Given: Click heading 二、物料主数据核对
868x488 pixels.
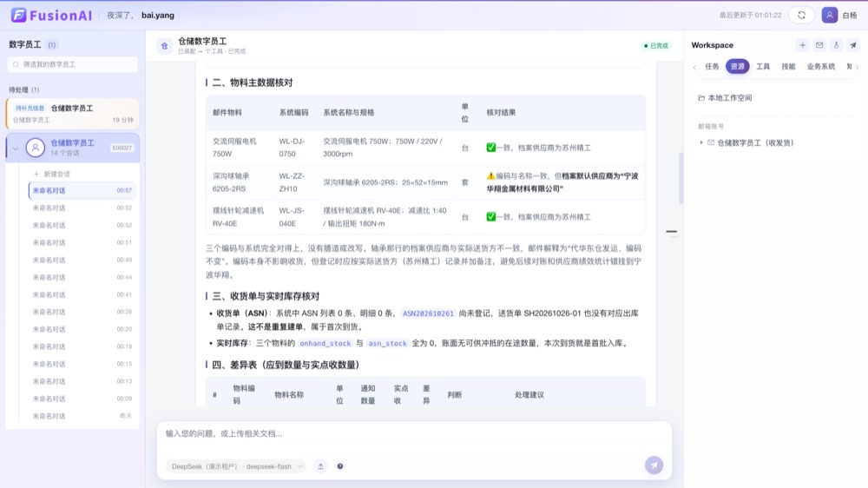Looking at the screenshot, I should point(252,82).
